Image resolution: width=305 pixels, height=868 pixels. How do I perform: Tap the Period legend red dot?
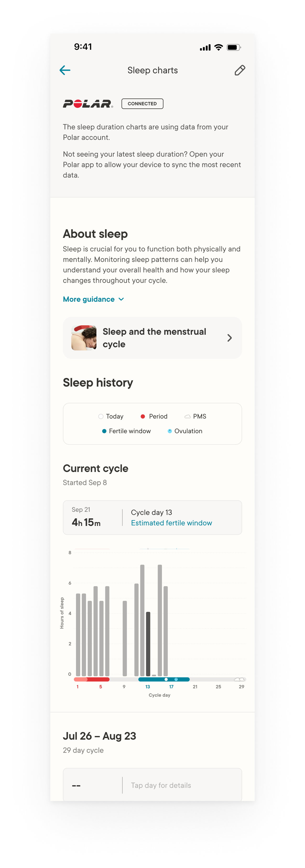pos(143,416)
